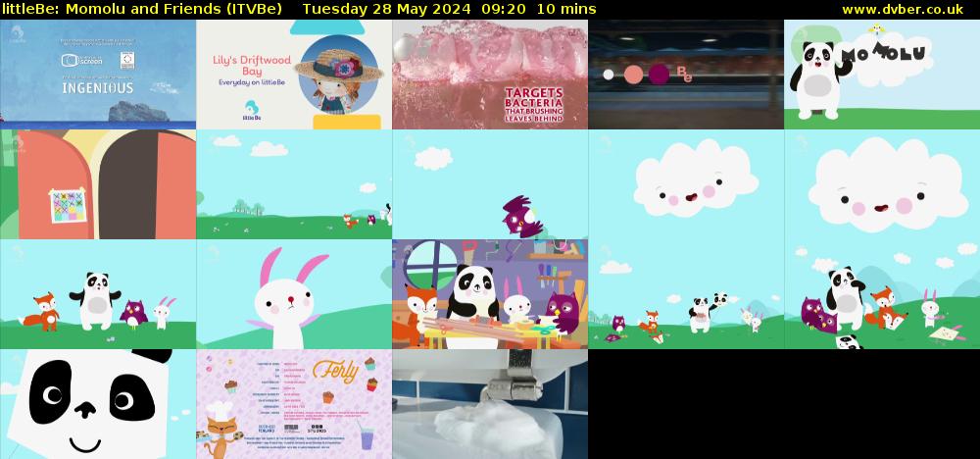Click the '09:20' broadcast time text
Image resolution: width=980 pixels, height=459 pixels.
(503, 10)
